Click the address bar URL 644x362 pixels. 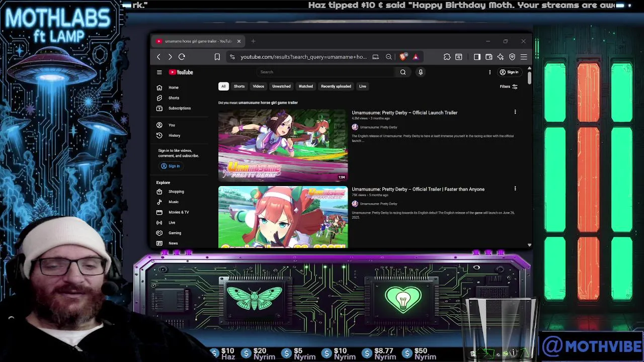pos(303,57)
